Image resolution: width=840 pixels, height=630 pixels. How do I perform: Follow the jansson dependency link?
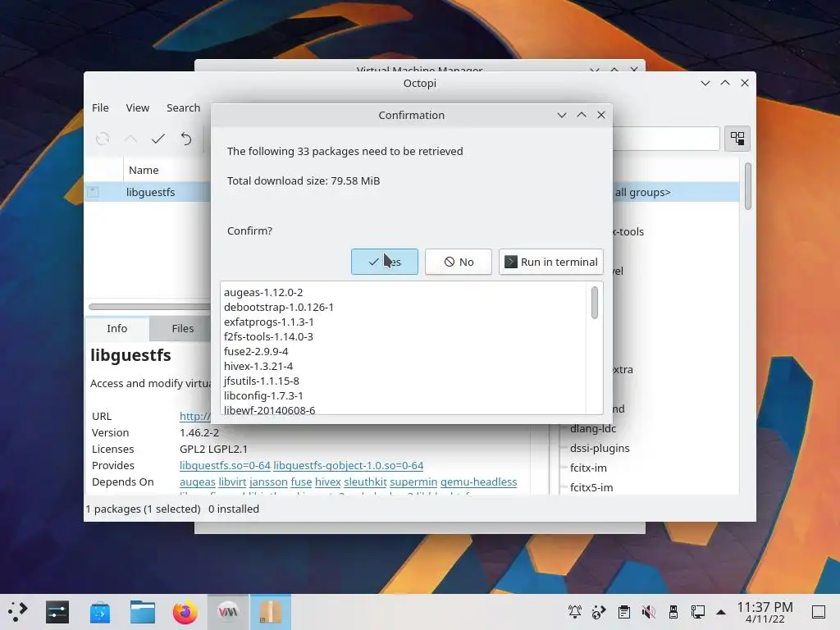point(268,482)
